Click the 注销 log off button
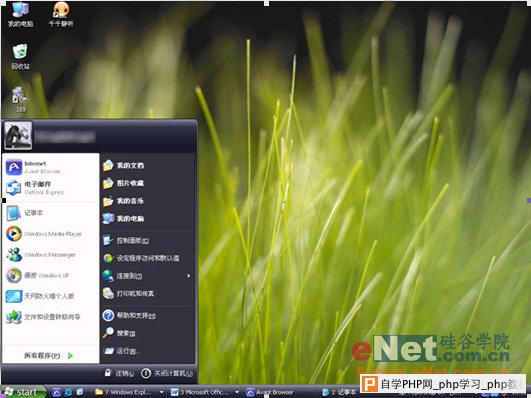Screen dimensions: 531x398 [x=119, y=373]
